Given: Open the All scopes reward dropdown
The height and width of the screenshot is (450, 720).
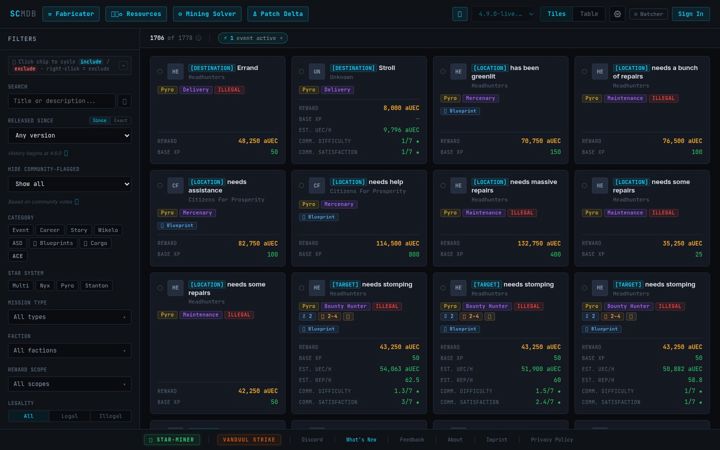Looking at the screenshot, I should tap(70, 384).
